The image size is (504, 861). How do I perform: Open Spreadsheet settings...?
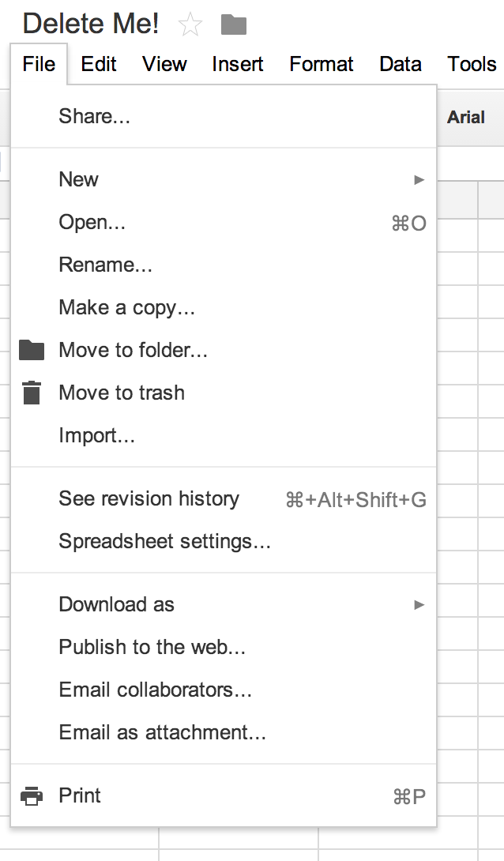[x=164, y=541]
